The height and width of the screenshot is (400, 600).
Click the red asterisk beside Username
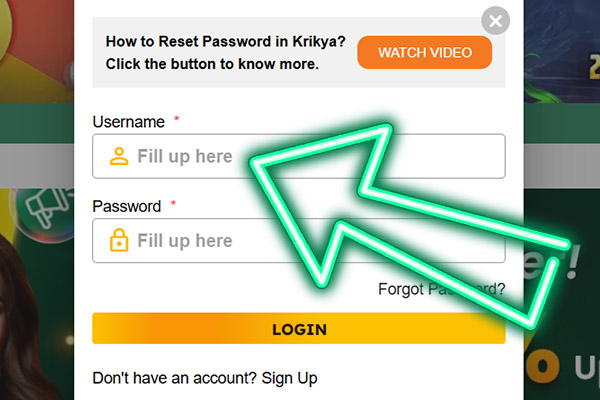[177, 120]
